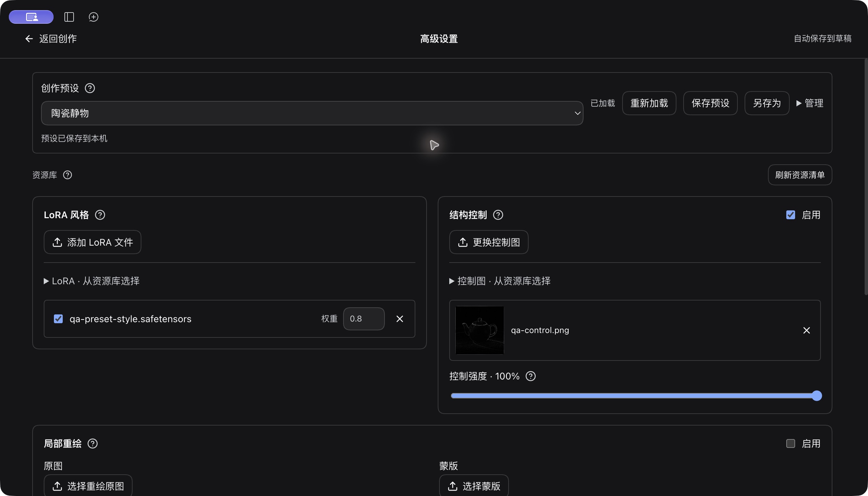Remove qa-preset-style.safetensors with X icon
Image resolution: width=868 pixels, height=496 pixels.
[x=399, y=319]
